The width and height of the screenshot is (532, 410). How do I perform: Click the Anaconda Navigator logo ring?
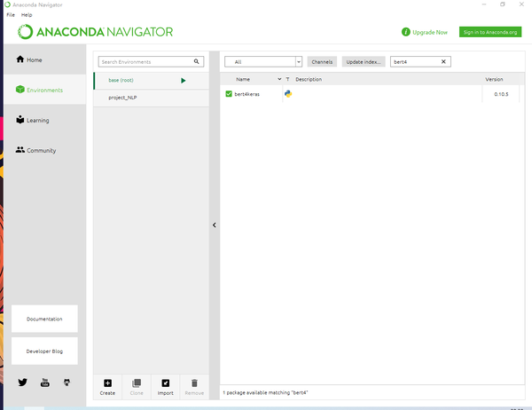coord(25,32)
